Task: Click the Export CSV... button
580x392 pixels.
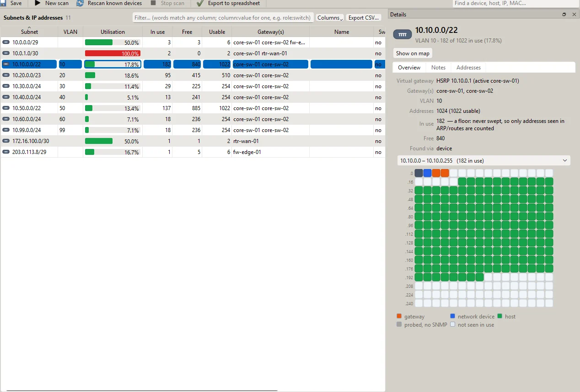Action: 363,18
